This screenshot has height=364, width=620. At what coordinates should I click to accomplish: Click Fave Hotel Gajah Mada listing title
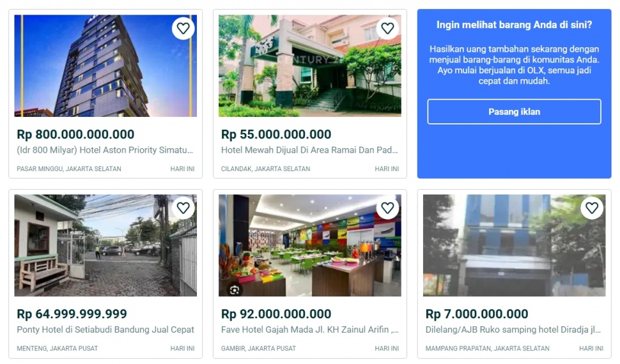click(x=310, y=330)
